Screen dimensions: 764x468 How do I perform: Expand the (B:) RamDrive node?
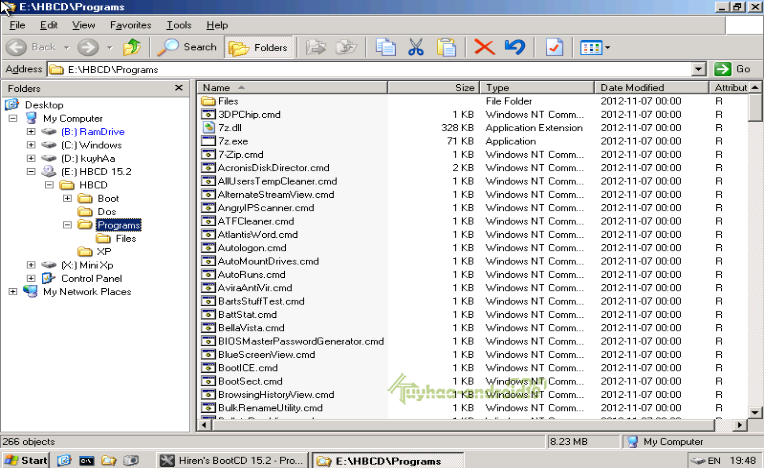coord(31,131)
